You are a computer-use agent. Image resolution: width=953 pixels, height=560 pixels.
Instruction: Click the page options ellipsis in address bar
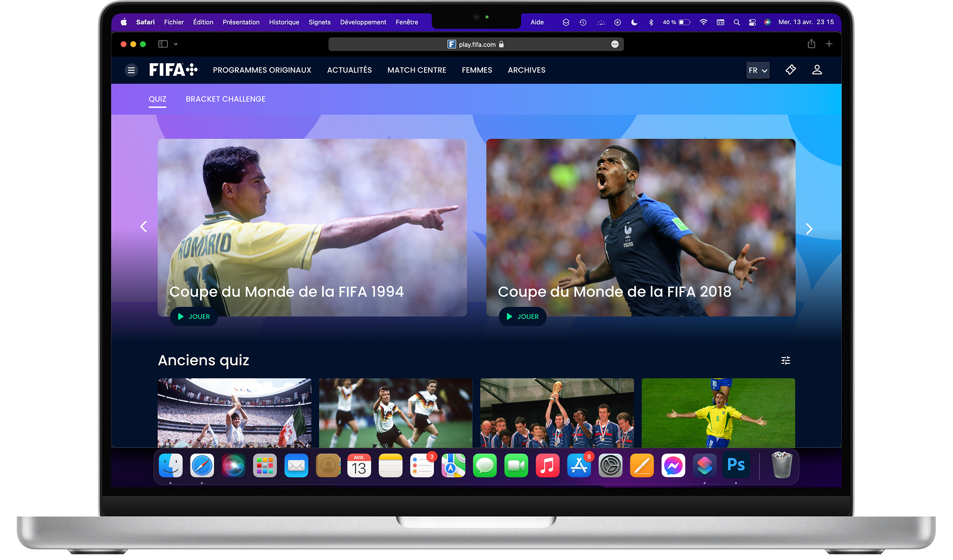pyautogui.click(x=614, y=45)
